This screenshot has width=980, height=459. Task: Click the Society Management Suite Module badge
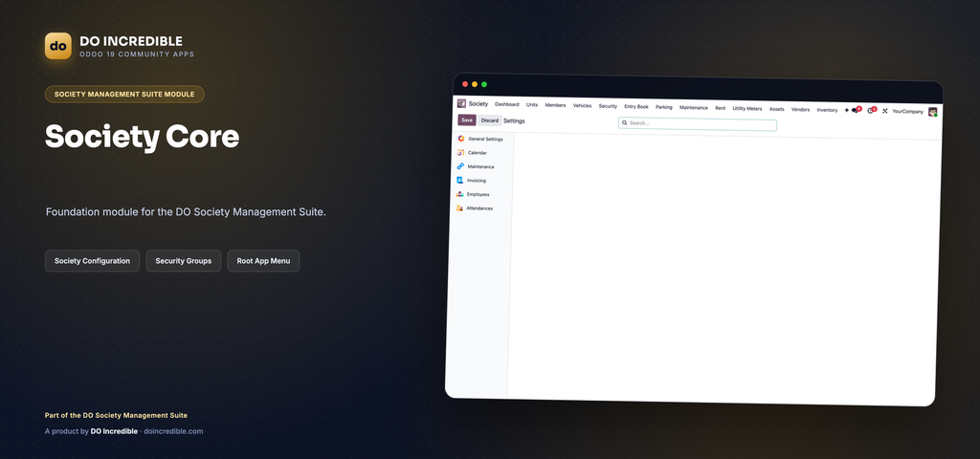124,95
